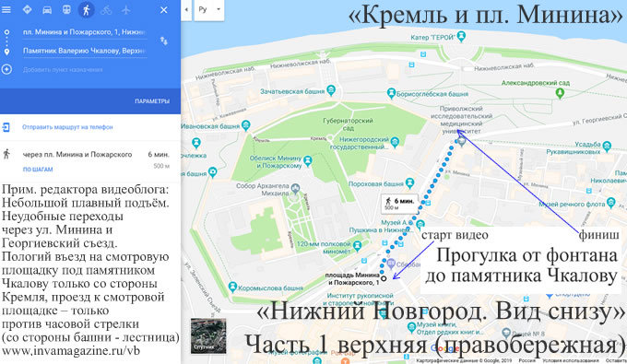
Task: Open ПО ШАГАМ step-by-step details
Action: point(38,169)
